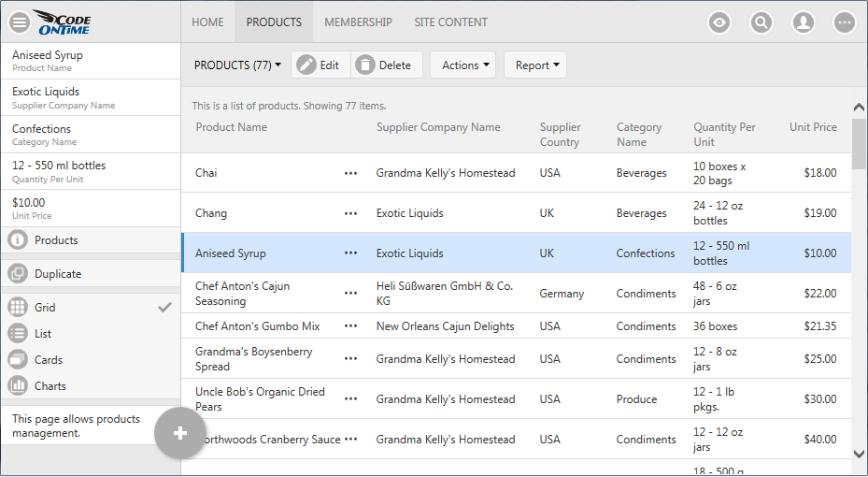868x477 pixels.
Task: Sort by Quantity Per Unit header
Action: pos(724,135)
